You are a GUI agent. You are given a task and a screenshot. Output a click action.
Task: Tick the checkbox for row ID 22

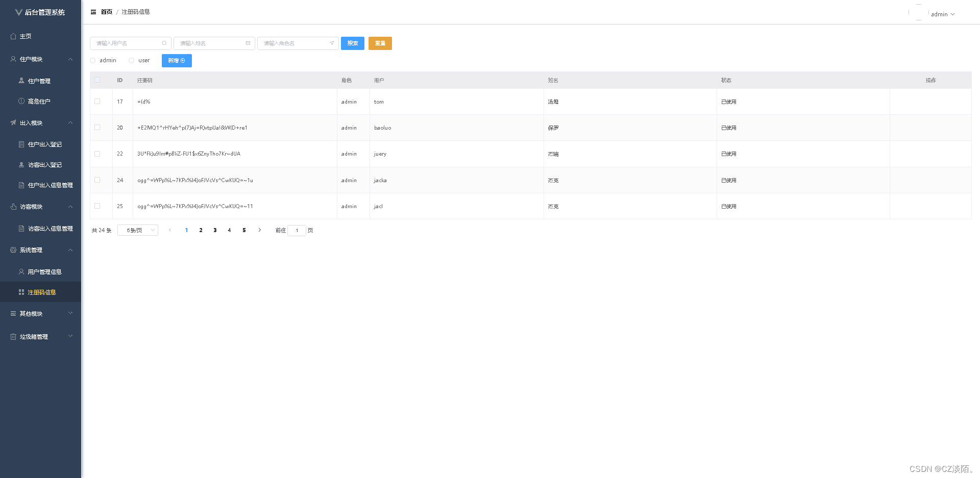pyautogui.click(x=97, y=154)
